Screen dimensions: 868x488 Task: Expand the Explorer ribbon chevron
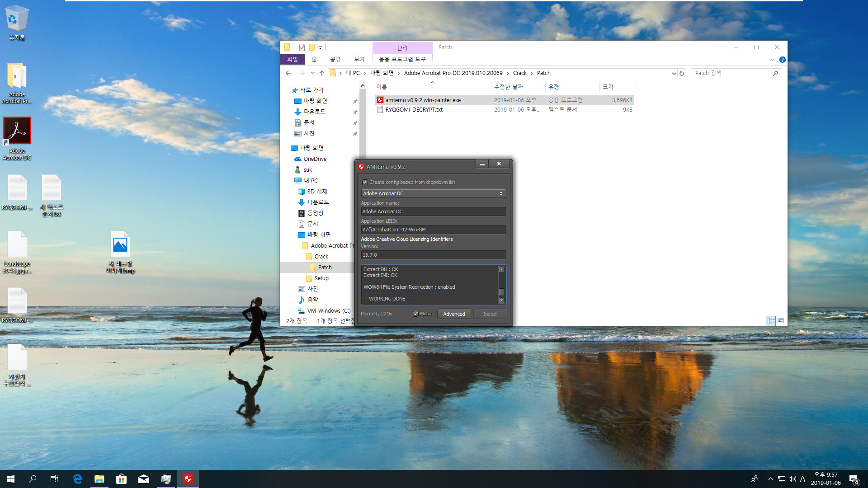click(772, 60)
